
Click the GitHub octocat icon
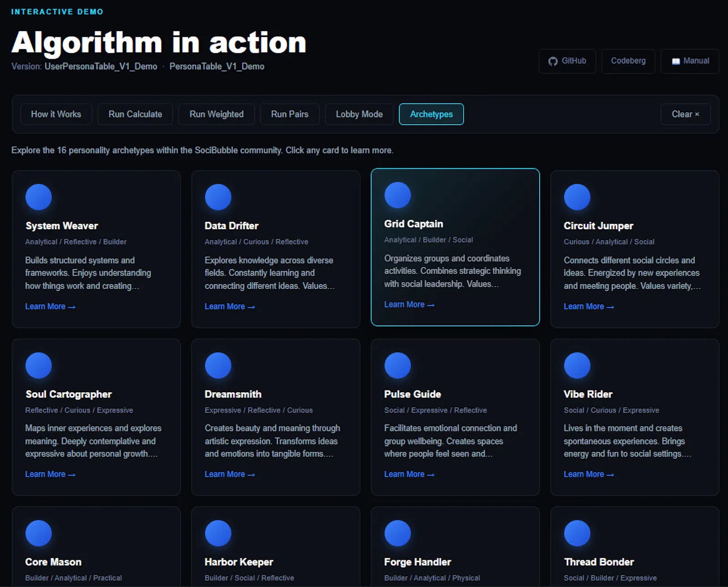click(x=553, y=61)
